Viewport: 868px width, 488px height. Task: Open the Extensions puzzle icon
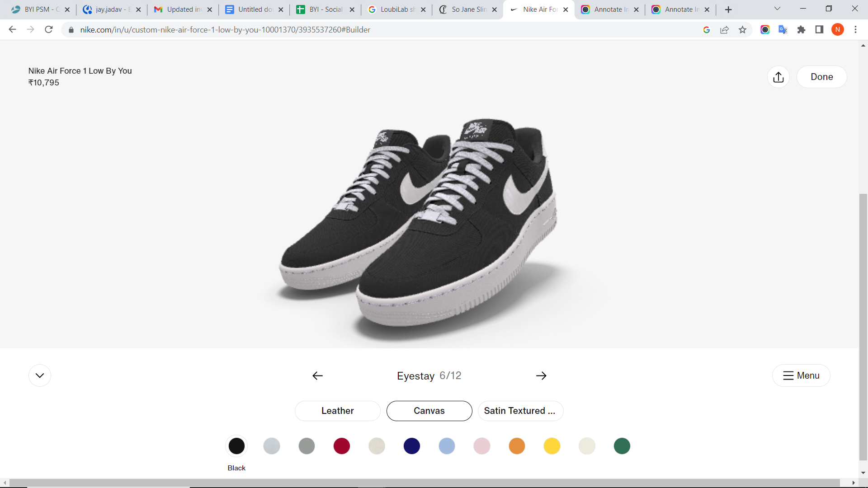(x=801, y=30)
